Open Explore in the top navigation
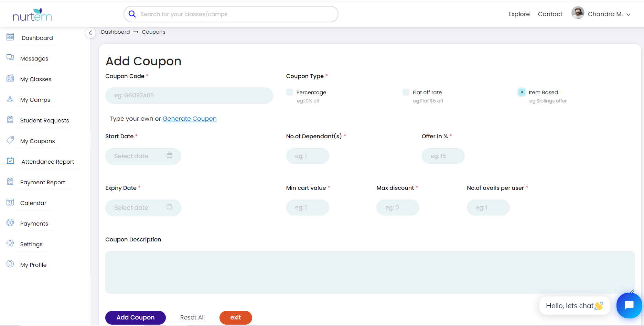This screenshot has height=326, width=644. pos(519,14)
